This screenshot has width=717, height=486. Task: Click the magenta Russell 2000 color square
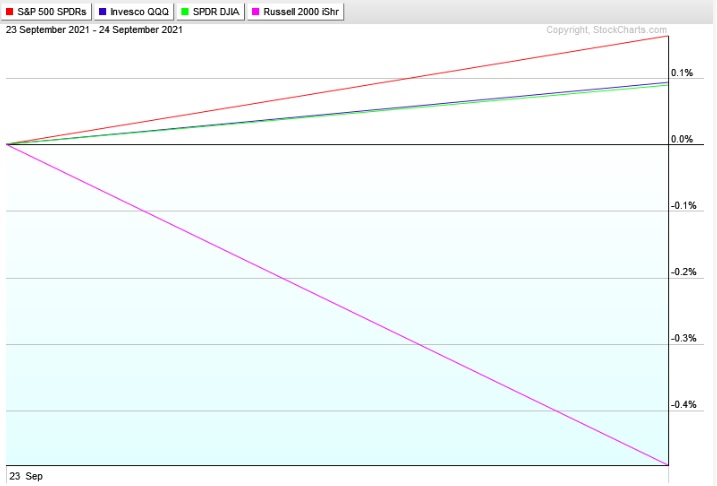256,12
